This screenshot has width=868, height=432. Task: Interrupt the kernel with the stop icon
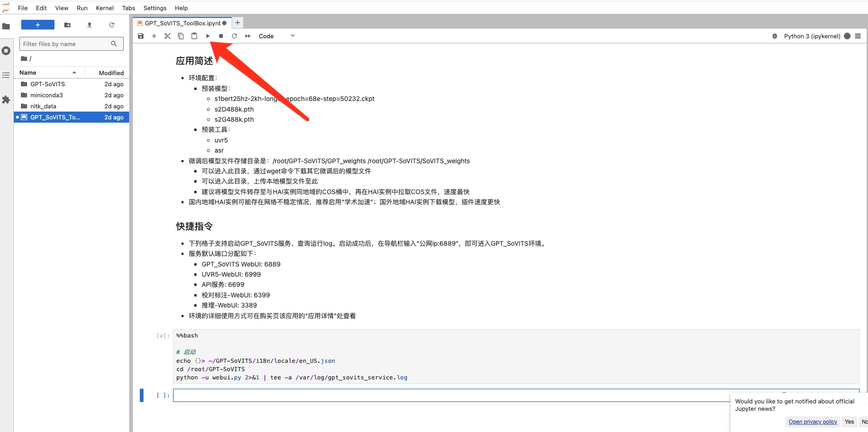[221, 36]
